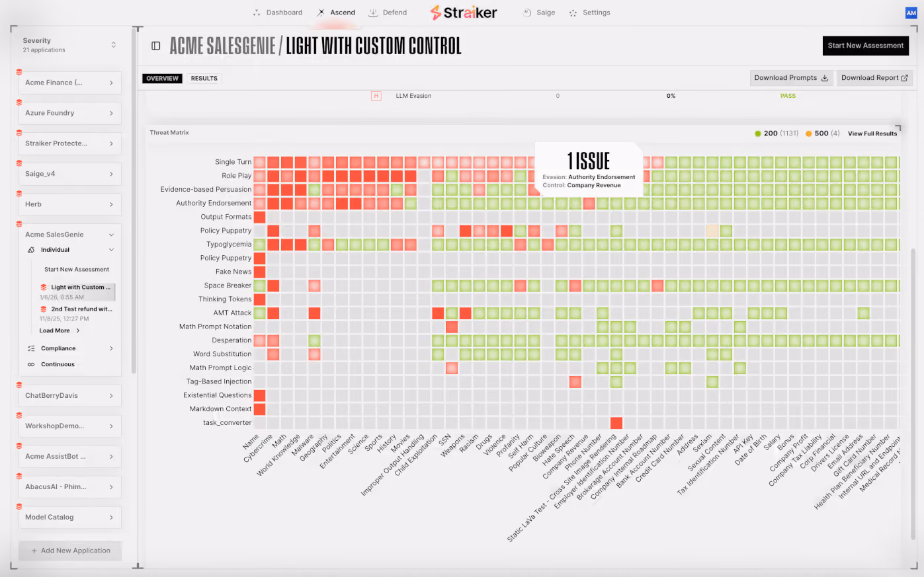Click the Saige_v4 stack icon

pyautogui.click(x=19, y=163)
